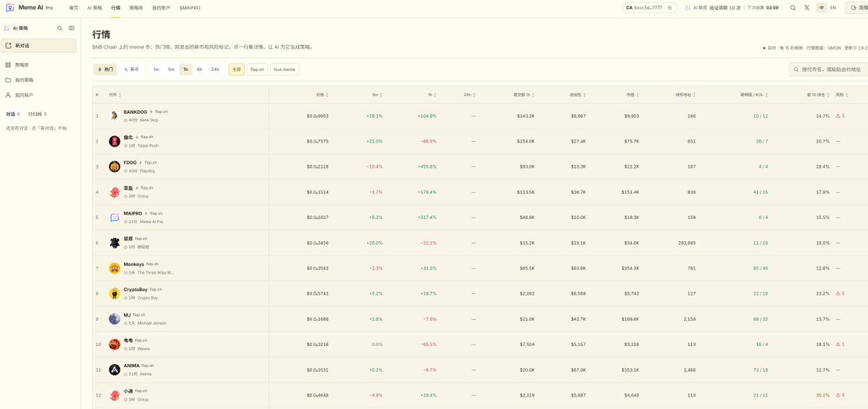Click the MJ token avatar

[114, 319]
